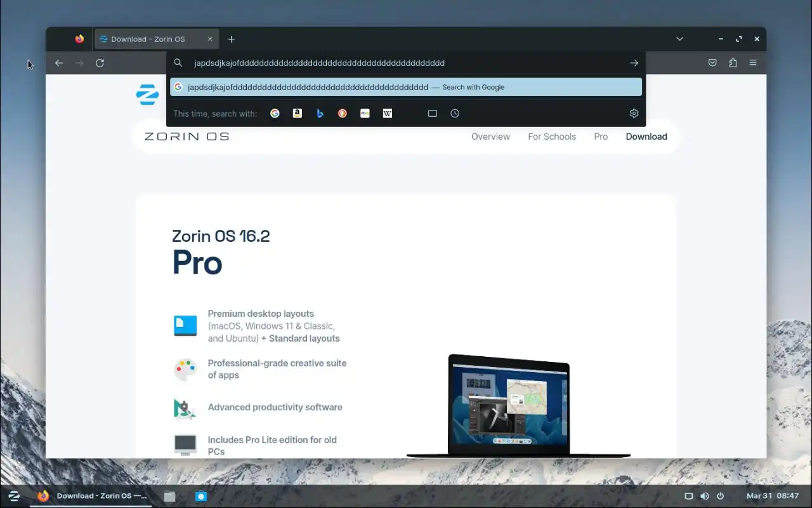
Task: Click the old PC monitor feature icon
Action: (x=185, y=444)
